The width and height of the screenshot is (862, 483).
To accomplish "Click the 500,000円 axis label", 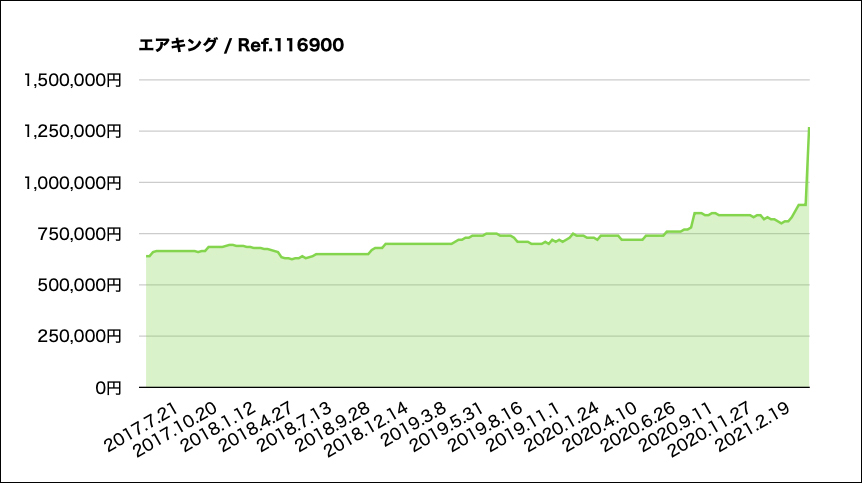I will 79,285.
